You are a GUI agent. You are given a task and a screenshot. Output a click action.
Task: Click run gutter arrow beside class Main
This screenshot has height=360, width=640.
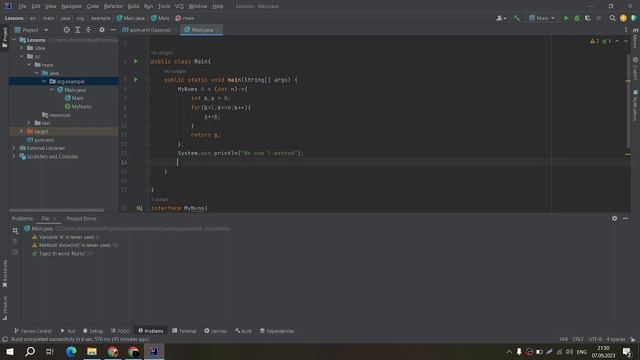click(x=136, y=61)
